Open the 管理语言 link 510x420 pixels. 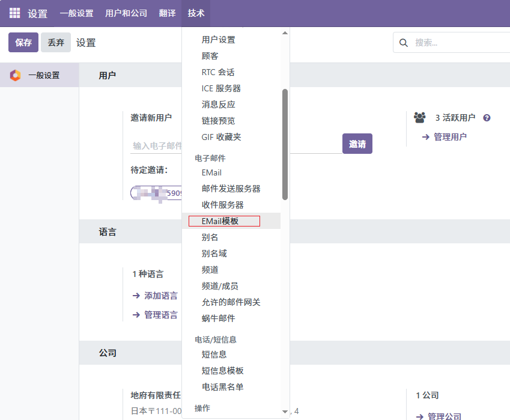point(160,315)
